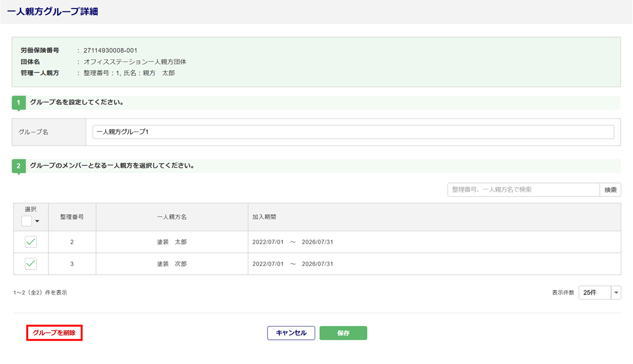This screenshot has width=633, height=364.
Task: Click the green step 2 badge
Action: tap(19, 166)
